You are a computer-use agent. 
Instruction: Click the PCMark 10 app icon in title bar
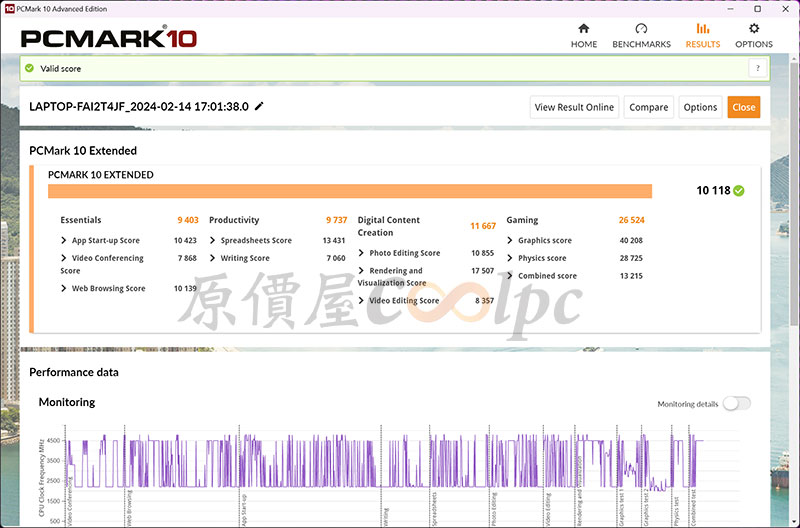point(9,9)
